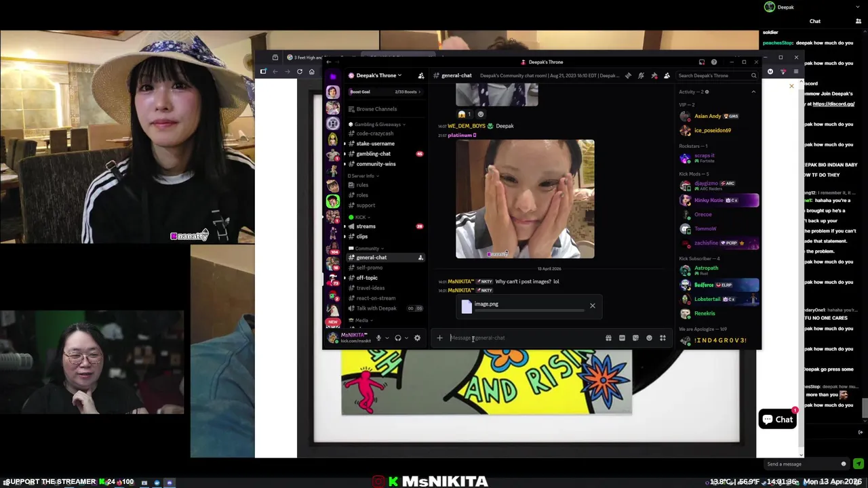
Task: Collapse the Gambling & Giveaways category
Action: (377, 124)
